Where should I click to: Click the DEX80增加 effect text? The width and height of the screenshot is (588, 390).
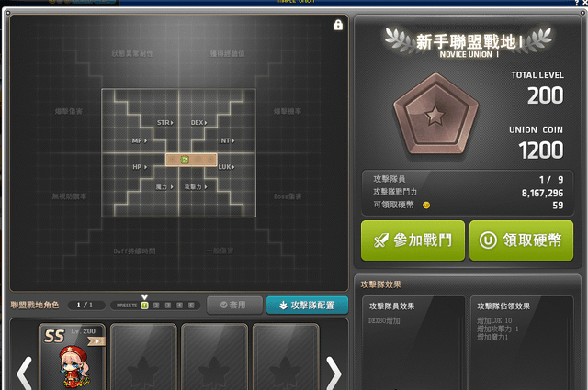point(384,321)
